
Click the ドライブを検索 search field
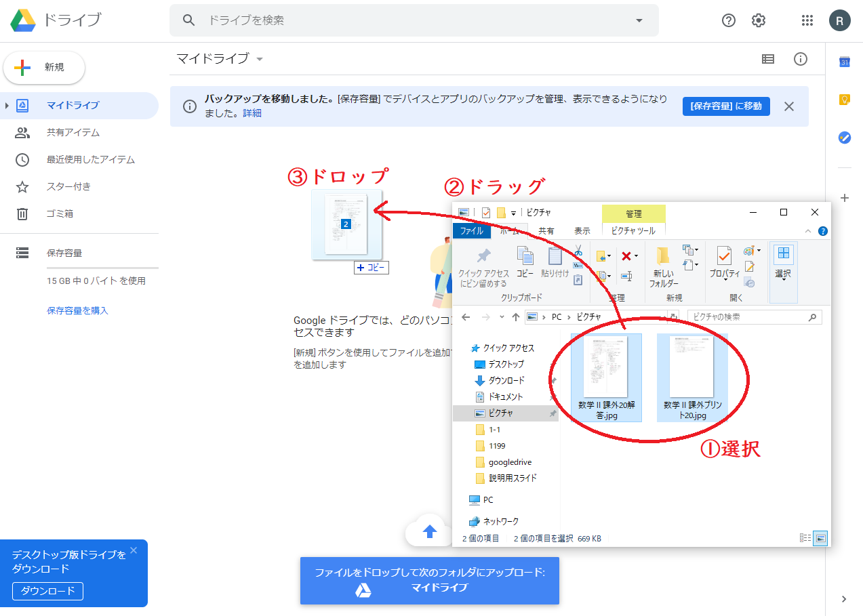pyautogui.click(x=407, y=20)
